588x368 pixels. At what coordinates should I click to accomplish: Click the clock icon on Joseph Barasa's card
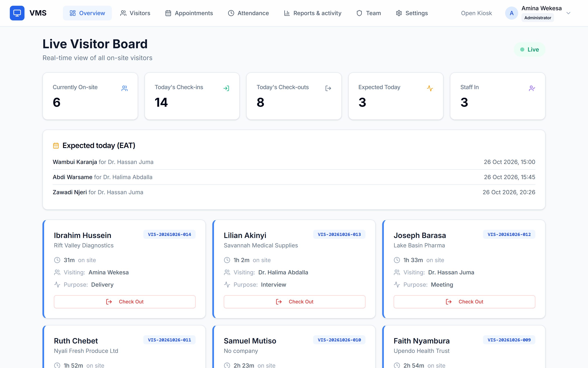[x=397, y=260]
